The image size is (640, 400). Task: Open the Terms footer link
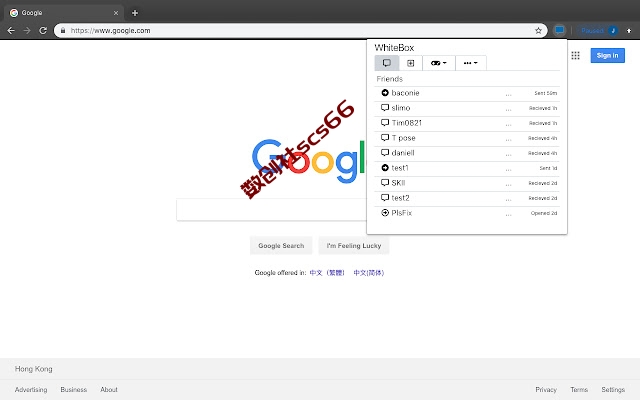[x=579, y=390]
